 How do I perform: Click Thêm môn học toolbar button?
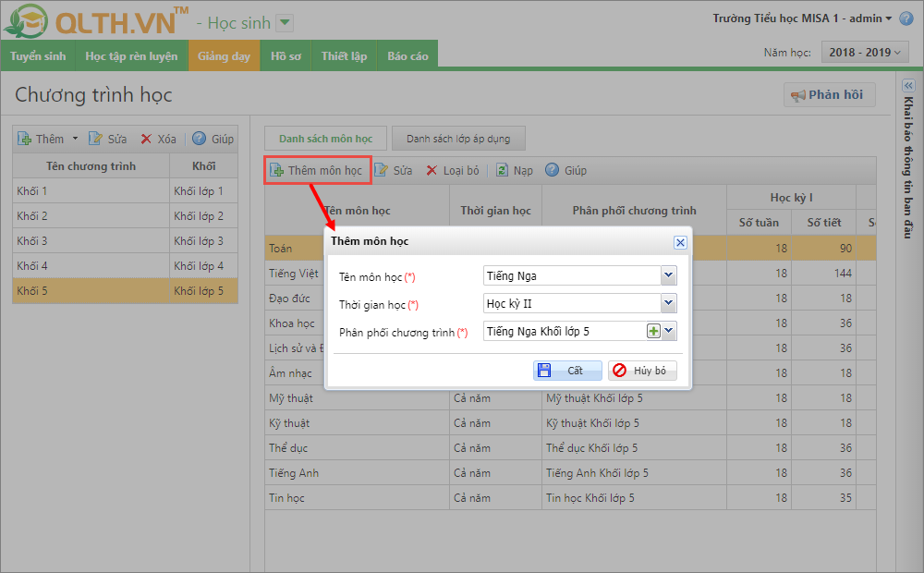pyautogui.click(x=317, y=170)
